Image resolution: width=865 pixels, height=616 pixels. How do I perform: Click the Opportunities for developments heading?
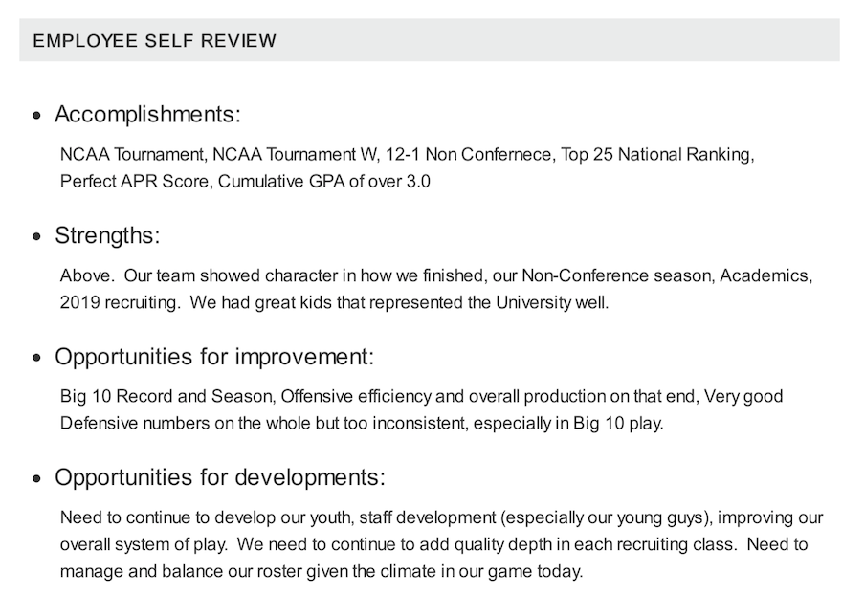point(220,477)
